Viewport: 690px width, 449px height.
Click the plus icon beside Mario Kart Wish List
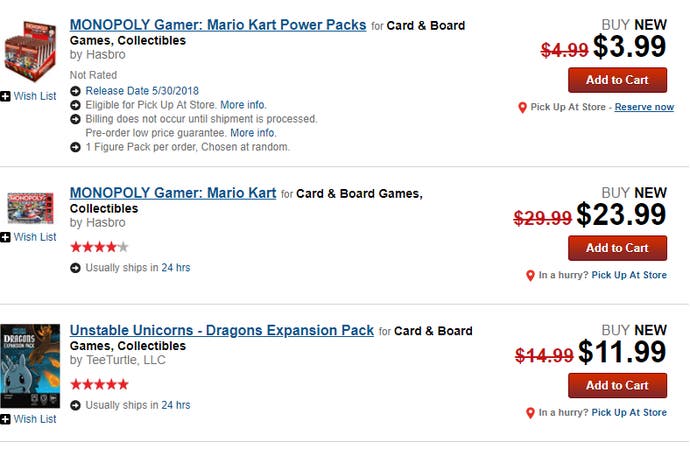pos(5,237)
